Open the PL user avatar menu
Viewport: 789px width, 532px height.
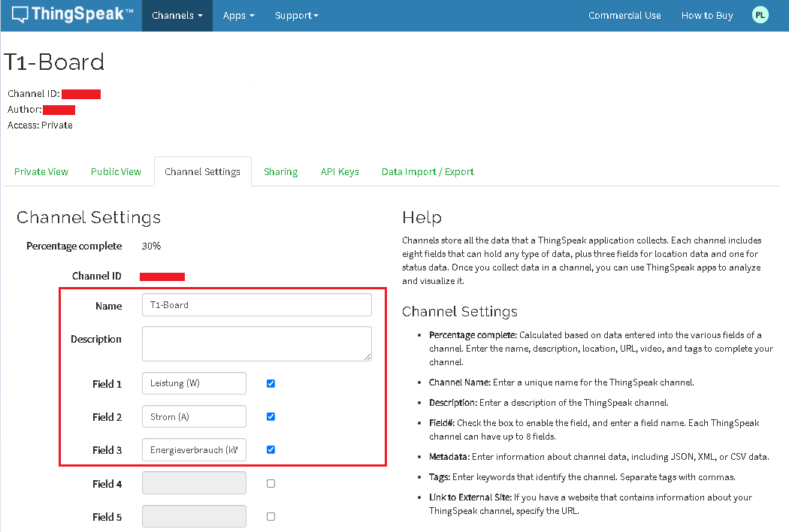coord(760,15)
